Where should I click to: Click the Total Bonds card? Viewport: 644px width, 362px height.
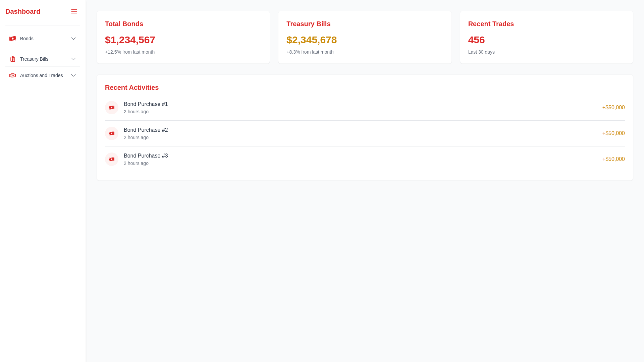[183, 37]
